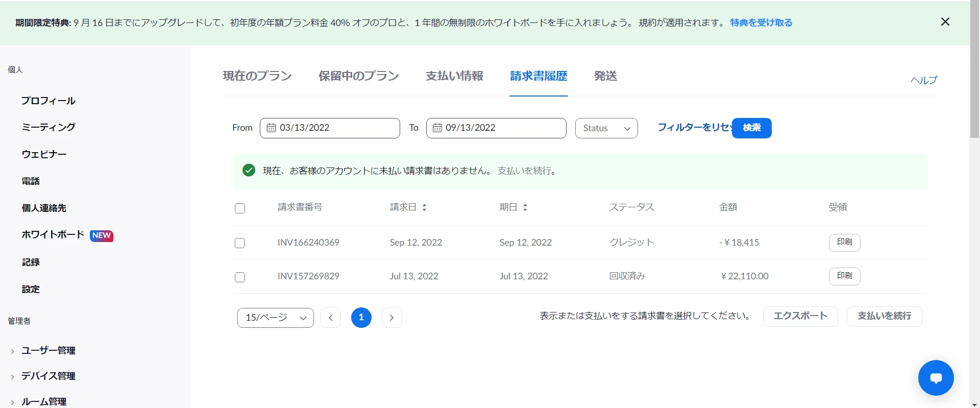Screen dimensions: 980x408
Task: Click the 検索 search button
Action: click(752, 128)
